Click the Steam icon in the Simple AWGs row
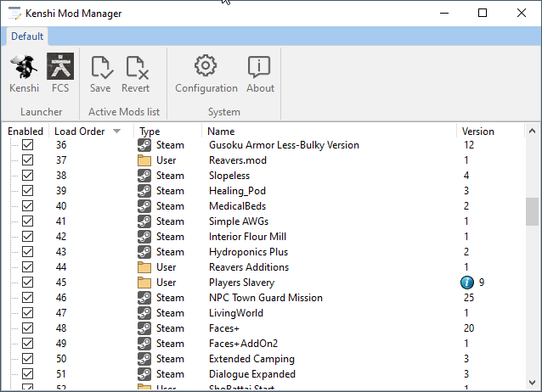542x392 pixels. [x=144, y=221]
